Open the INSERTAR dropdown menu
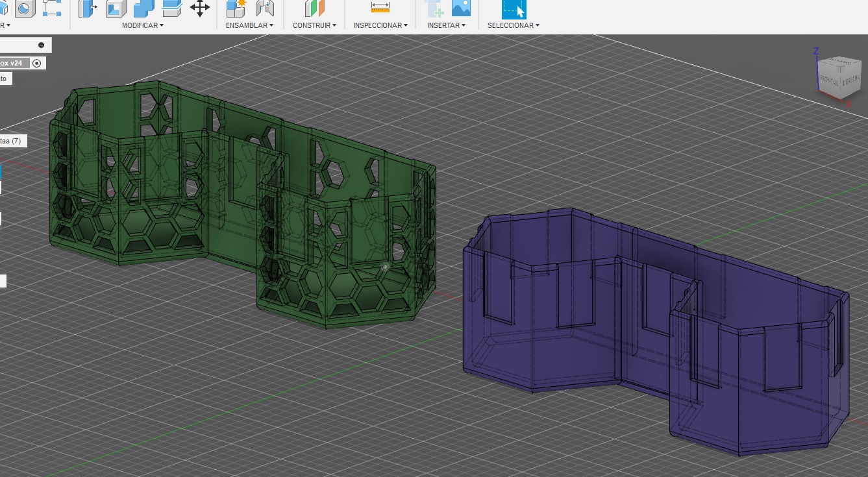This screenshot has width=868, height=477. [x=447, y=25]
